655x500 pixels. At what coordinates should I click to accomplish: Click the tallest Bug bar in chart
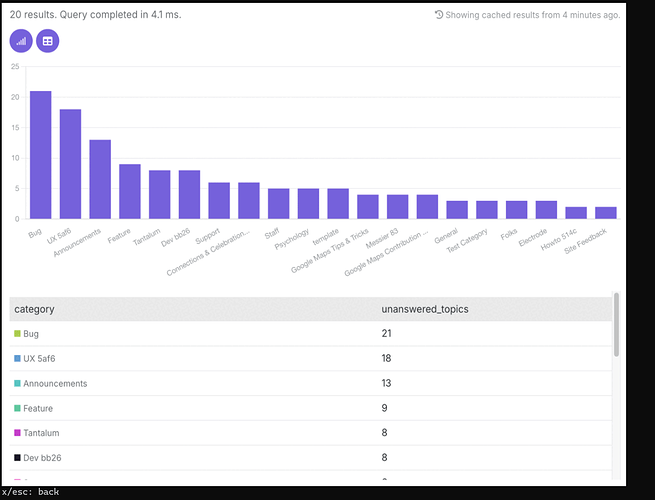[41, 155]
